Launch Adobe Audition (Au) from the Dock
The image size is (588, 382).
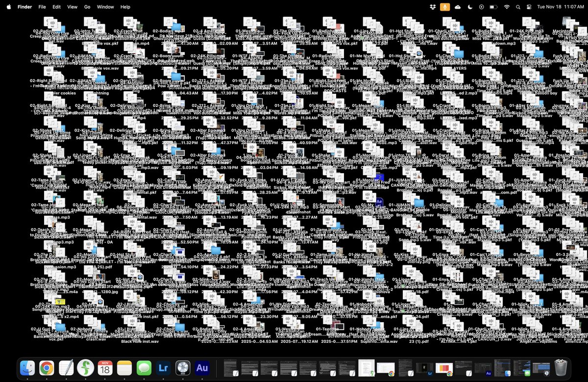(x=202, y=368)
